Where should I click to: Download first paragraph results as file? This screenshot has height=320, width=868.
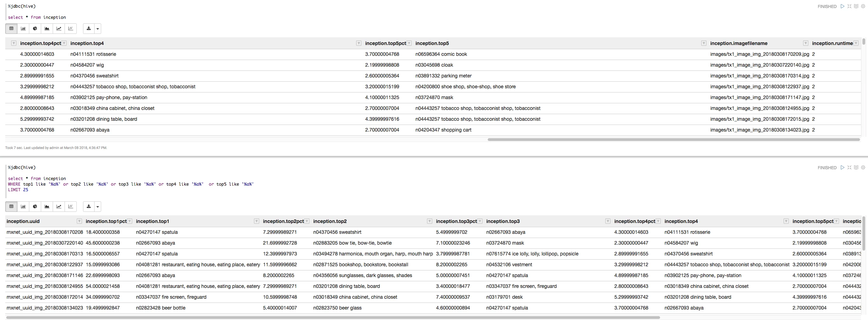[89, 29]
